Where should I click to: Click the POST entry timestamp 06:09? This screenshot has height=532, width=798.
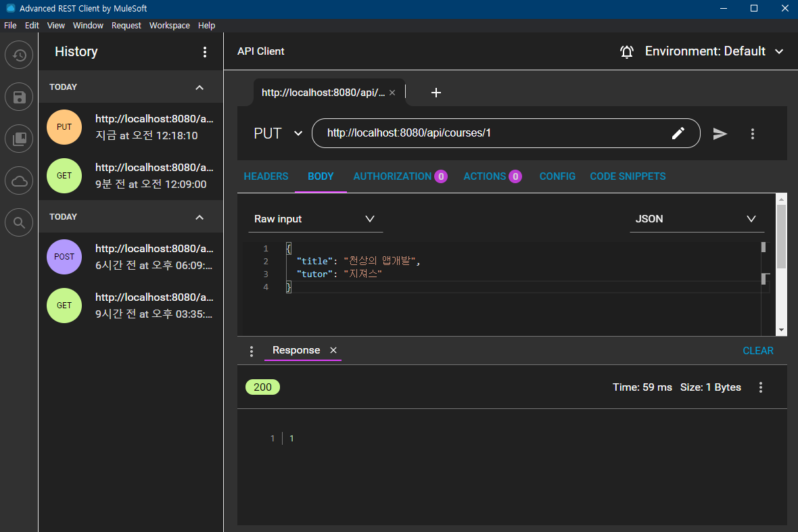click(x=154, y=266)
